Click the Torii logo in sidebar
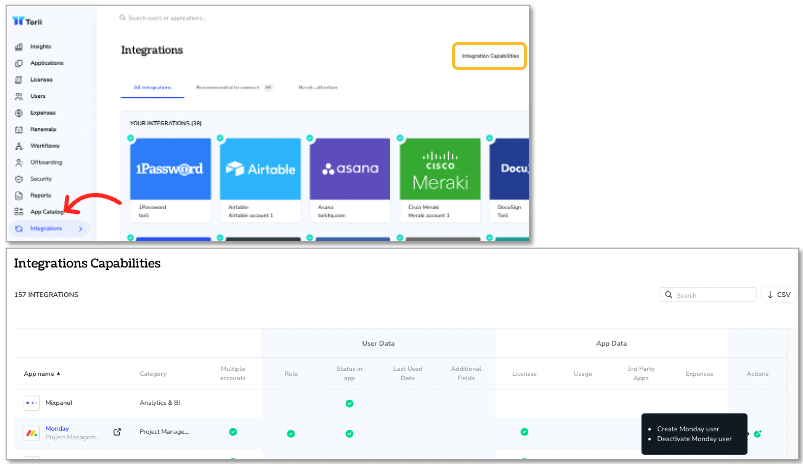 click(27, 22)
